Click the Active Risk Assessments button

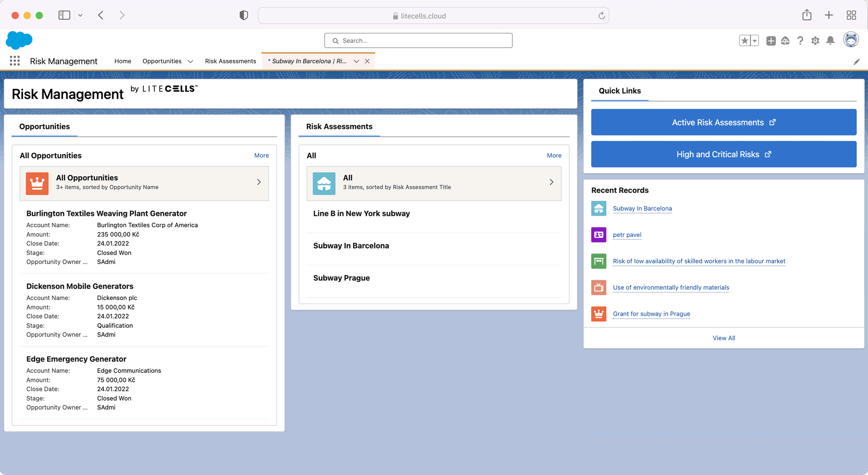pos(724,122)
